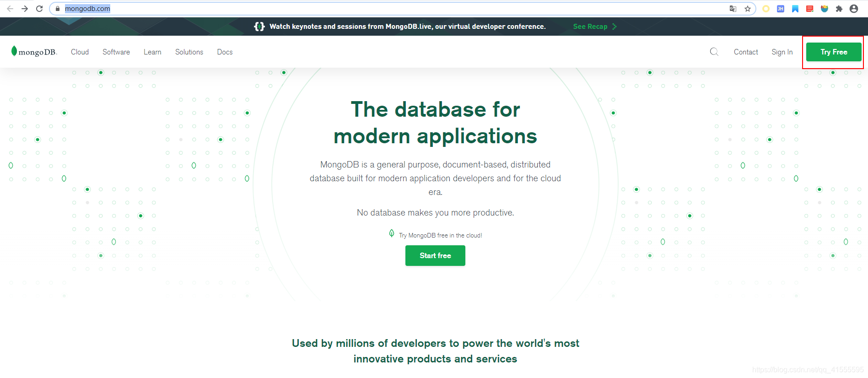
Task: Click the Sign In link
Action: 782,52
